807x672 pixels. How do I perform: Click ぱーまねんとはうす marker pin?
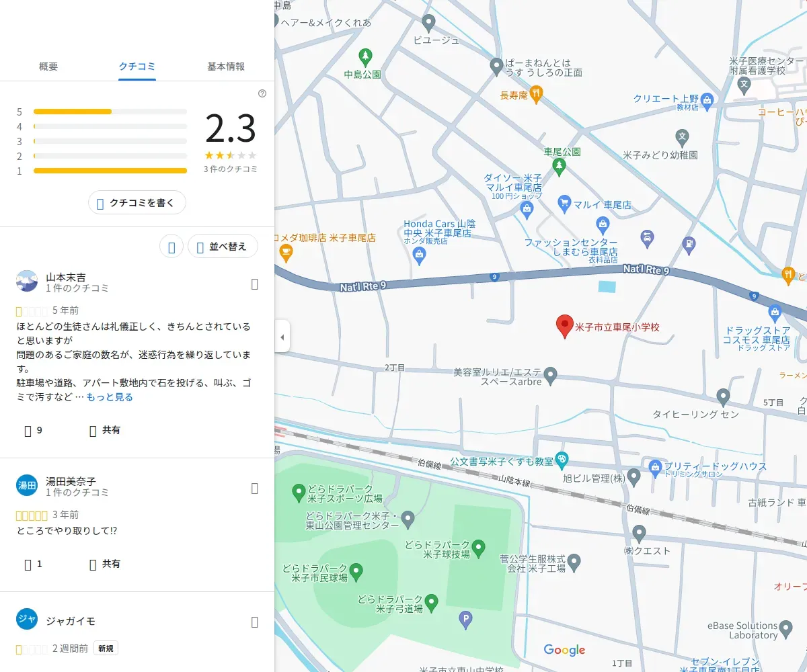coord(496,66)
